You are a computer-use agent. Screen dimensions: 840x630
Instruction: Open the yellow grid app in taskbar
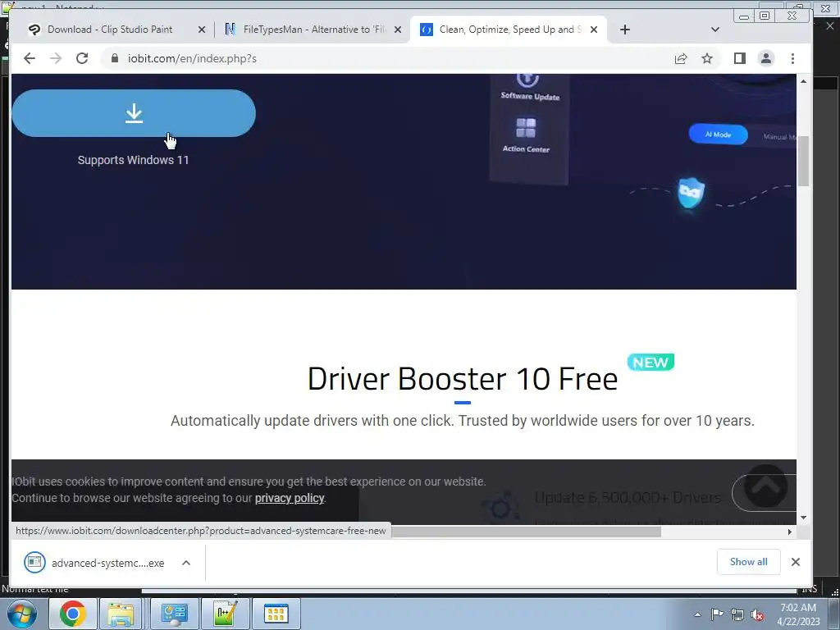[x=276, y=614]
